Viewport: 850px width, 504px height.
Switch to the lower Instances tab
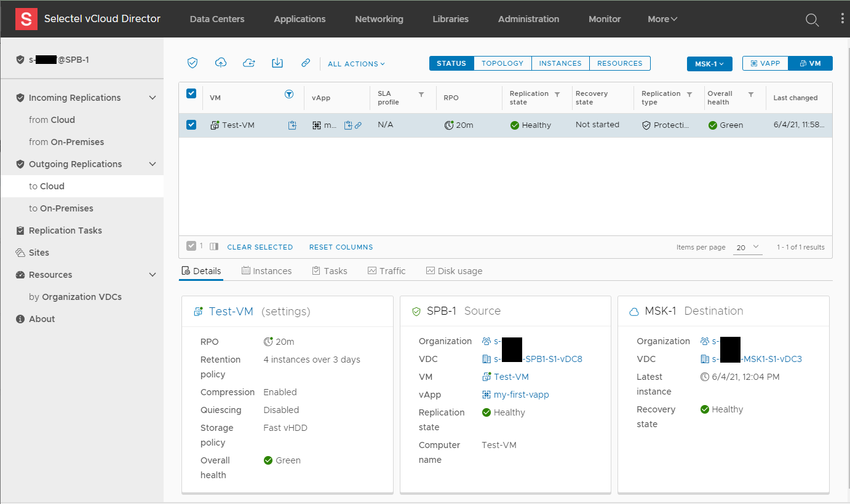[x=267, y=271]
